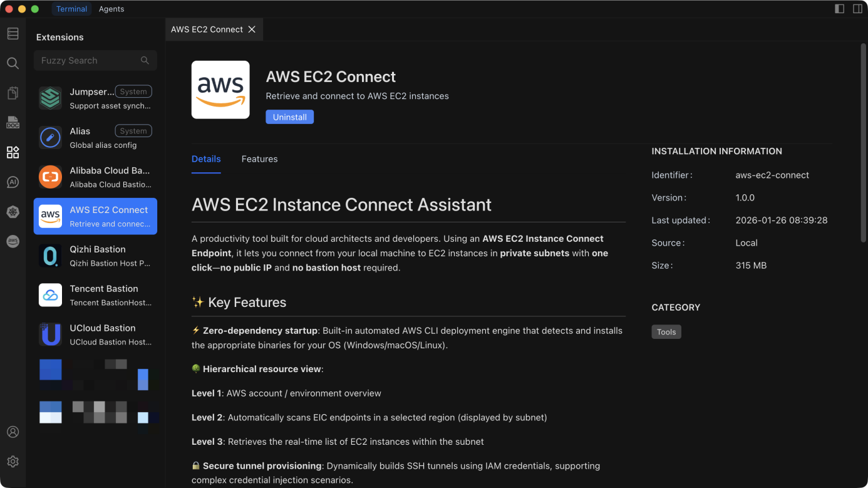Screen dimensions: 868x488
Task: Click the details page vertical scrollbar
Action: click(863, 144)
